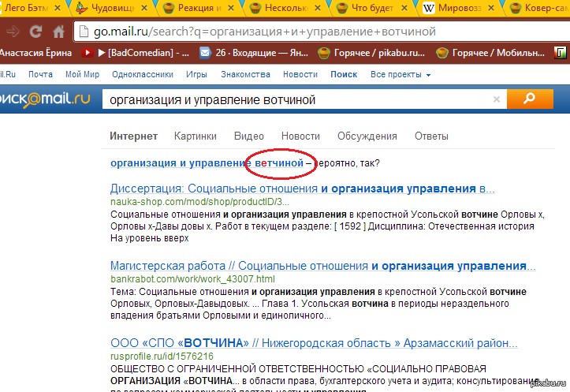Go to the browser home page icon
This screenshot has height=392, width=570.
click(x=58, y=32)
